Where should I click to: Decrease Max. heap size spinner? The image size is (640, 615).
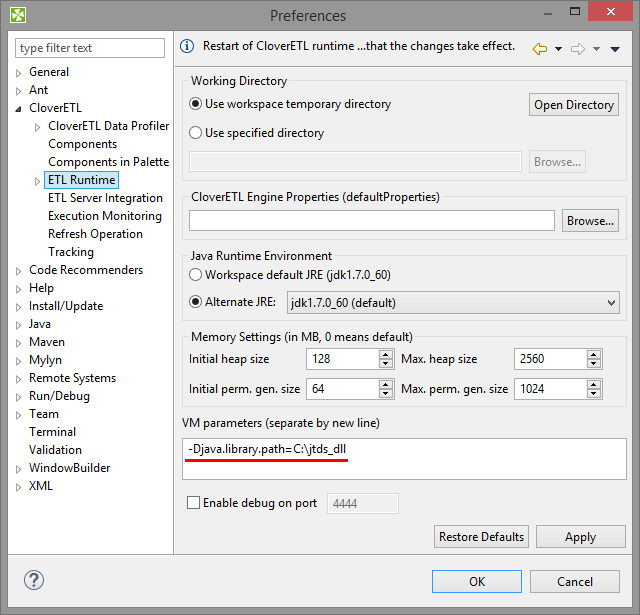pos(594,364)
